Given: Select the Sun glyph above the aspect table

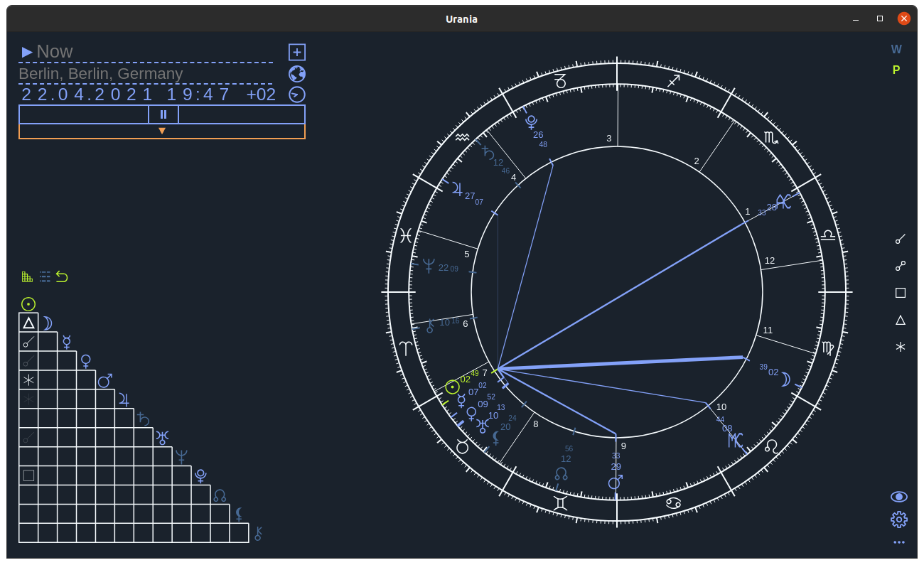Looking at the screenshot, I should click(28, 304).
